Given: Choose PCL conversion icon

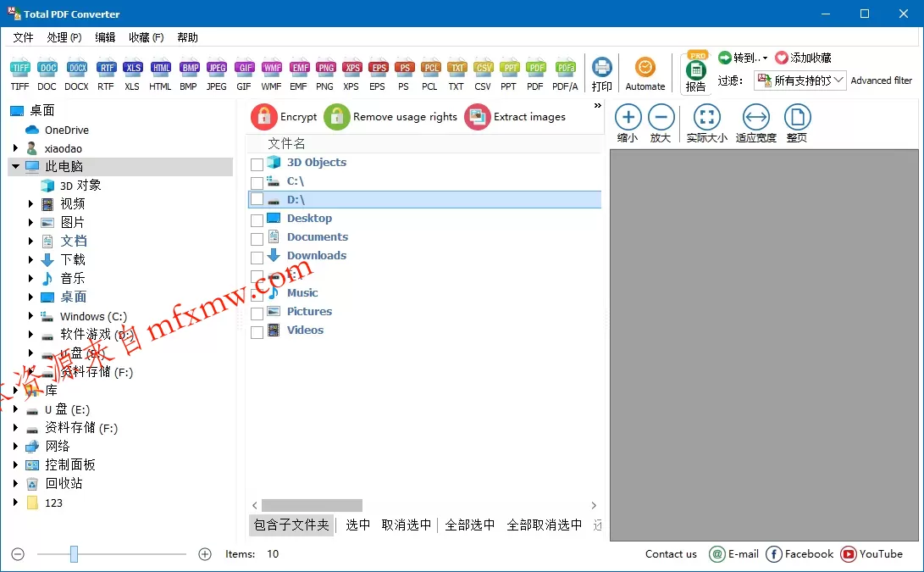Looking at the screenshot, I should pos(430,75).
